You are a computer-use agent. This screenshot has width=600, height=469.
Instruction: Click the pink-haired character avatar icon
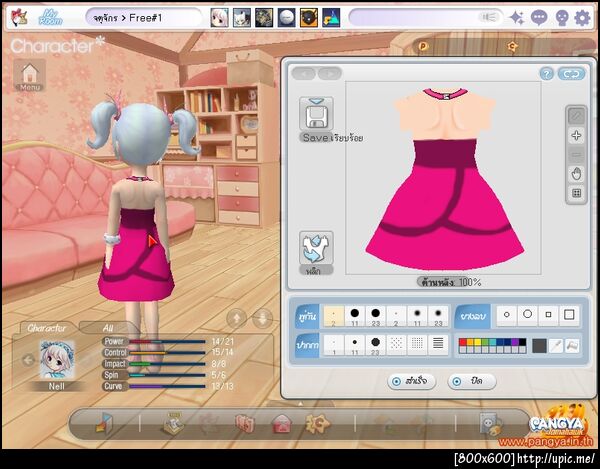220,18
